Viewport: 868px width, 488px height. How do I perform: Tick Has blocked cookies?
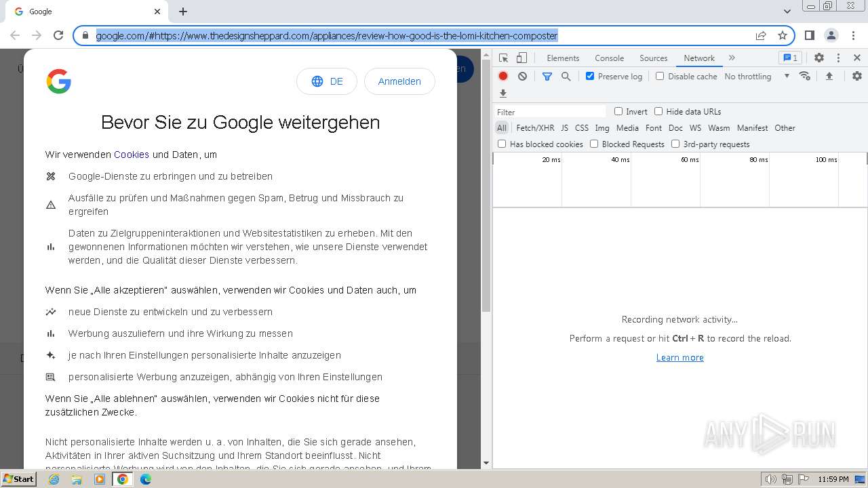(x=502, y=144)
